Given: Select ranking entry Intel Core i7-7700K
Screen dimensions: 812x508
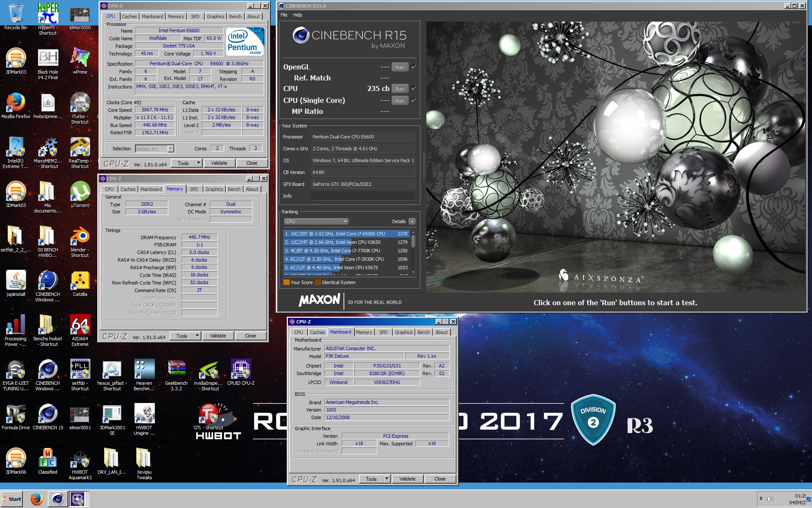Looking at the screenshot, I should coord(346,251).
